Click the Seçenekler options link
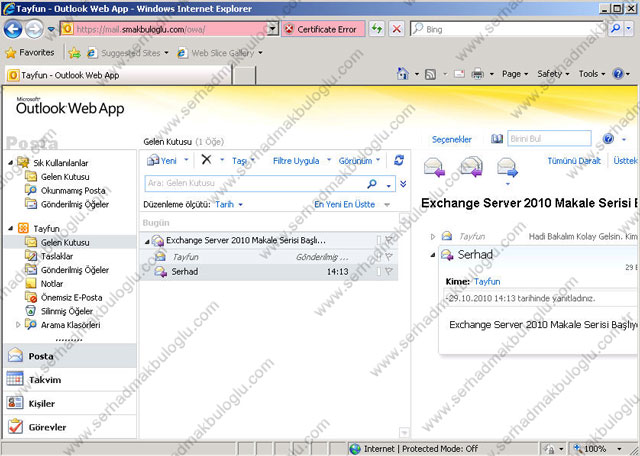This screenshot has width=640, height=456. coord(451,140)
